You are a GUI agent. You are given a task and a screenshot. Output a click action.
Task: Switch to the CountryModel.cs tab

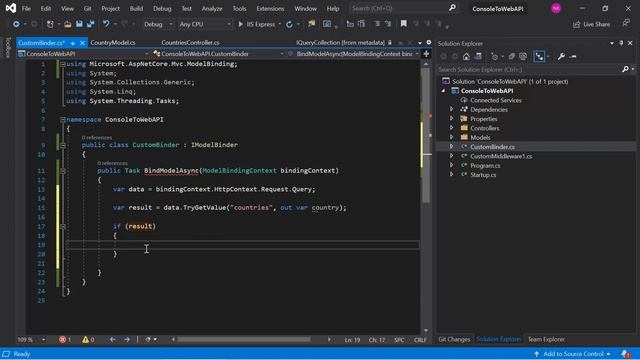pos(113,42)
